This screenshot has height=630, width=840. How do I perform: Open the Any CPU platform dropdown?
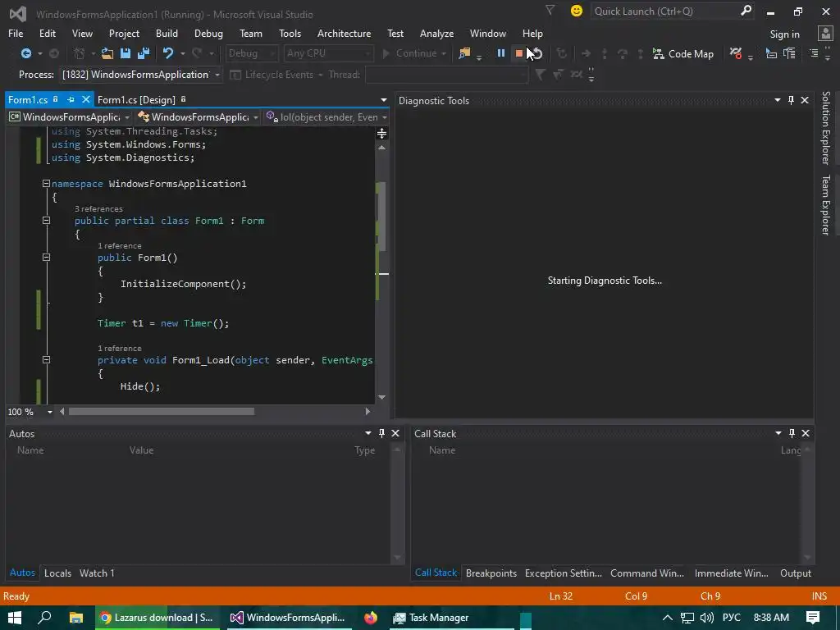[328, 53]
